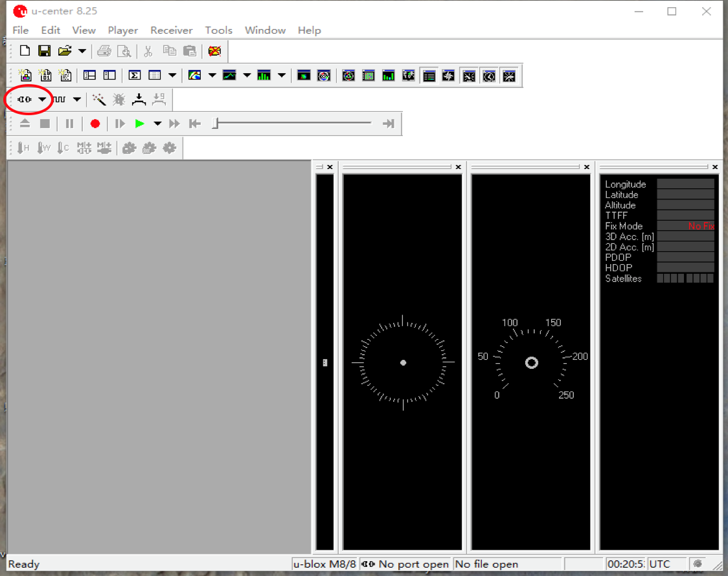Open the Deviation Map view
This screenshot has height=576, width=728.
(x=304, y=75)
